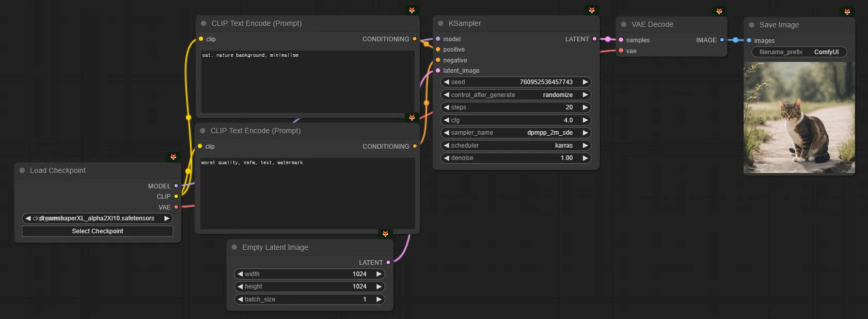868x319 pixels.
Task: Collapse the Load Checkpoint node via its title dot
Action: [x=22, y=170]
